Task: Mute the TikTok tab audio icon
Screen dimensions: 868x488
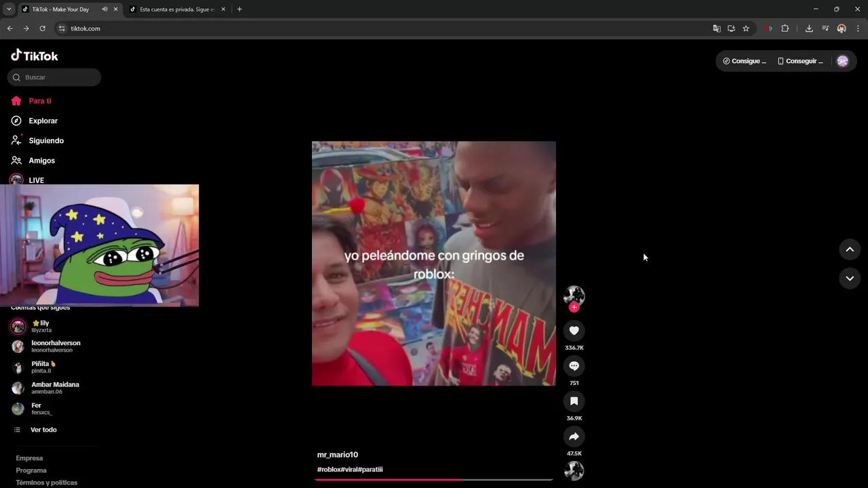Action: pyautogui.click(x=104, y=9)
